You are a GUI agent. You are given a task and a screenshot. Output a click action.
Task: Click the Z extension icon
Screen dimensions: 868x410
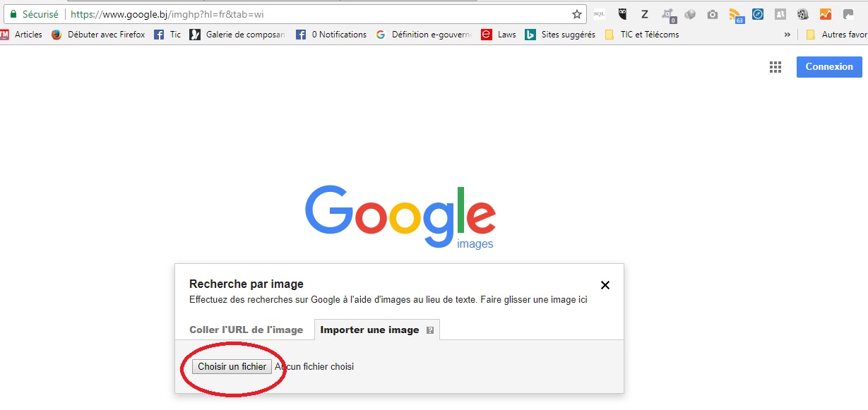[x=645, y=14]
